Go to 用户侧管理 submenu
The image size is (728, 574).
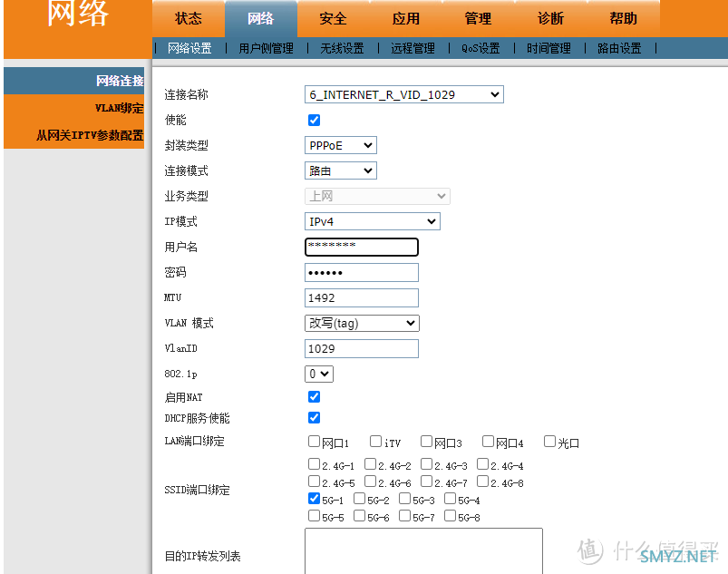tap(266, 48)
